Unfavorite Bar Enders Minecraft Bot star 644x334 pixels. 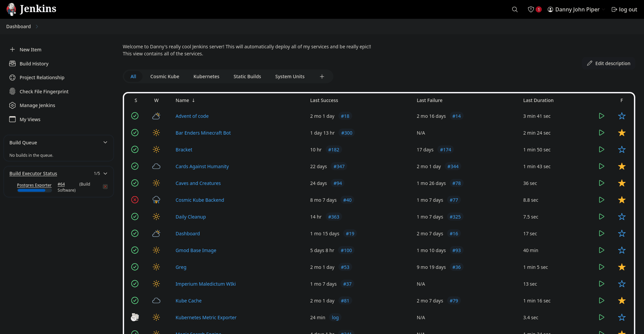(x=622, y=133)
